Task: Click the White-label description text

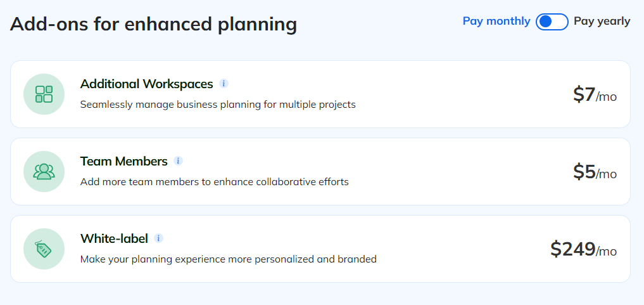Action: [228, 259]
